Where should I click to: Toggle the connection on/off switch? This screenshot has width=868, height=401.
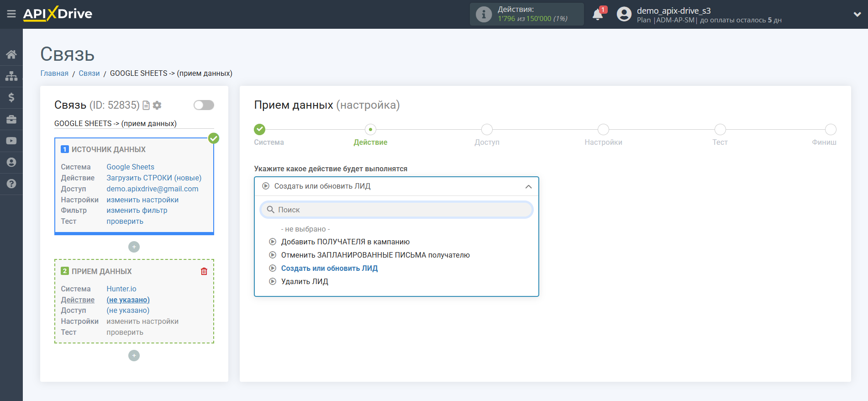click(204, 105)
